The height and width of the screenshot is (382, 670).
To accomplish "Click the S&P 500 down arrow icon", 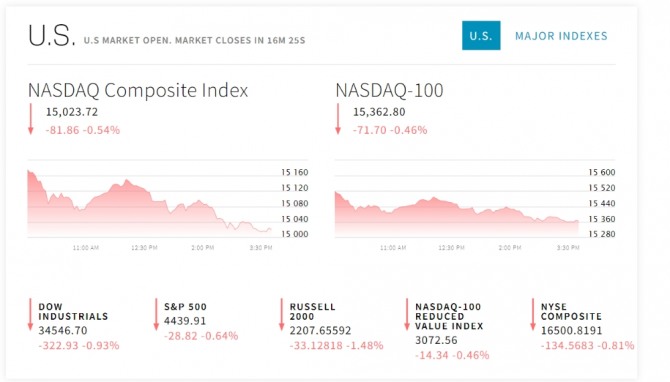I will pyautogui.click(x=156, y=314).
